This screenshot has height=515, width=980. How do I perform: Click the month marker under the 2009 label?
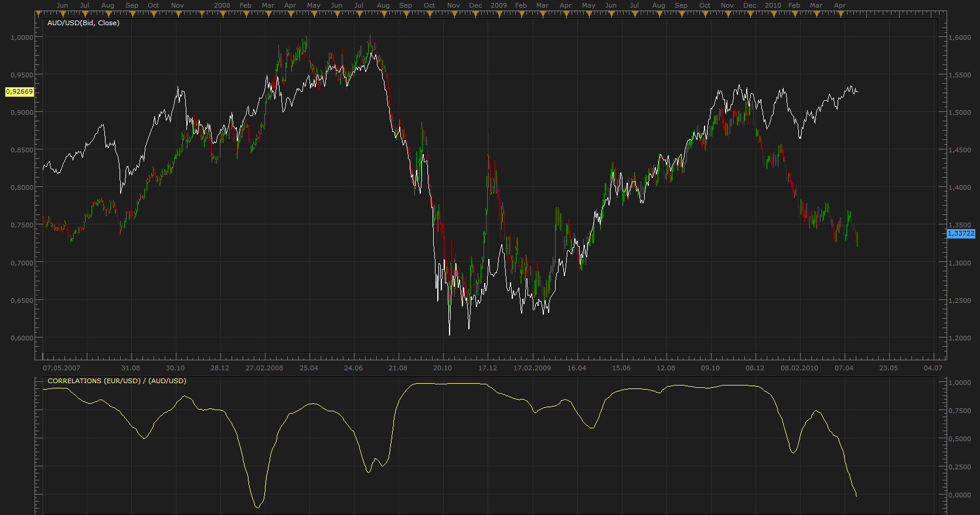click(x=499, y=14)
